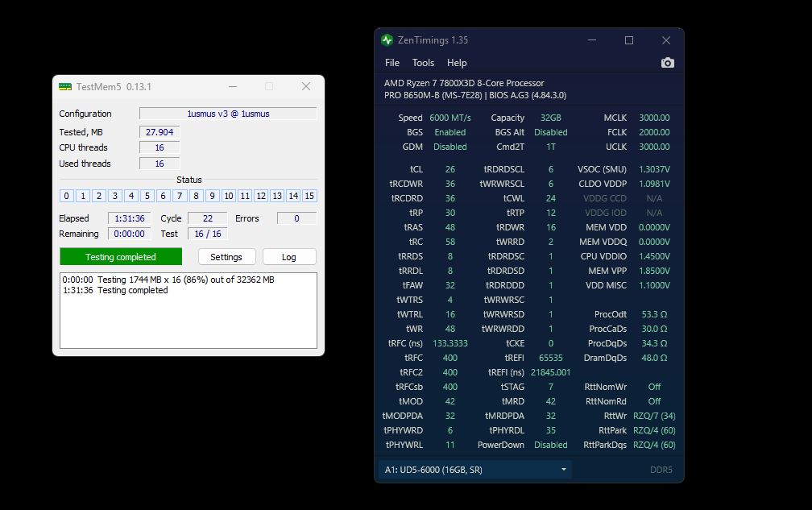Click the MCLK value 3000.00
Viewport: 812px width, 510px height.
(654, 118)
